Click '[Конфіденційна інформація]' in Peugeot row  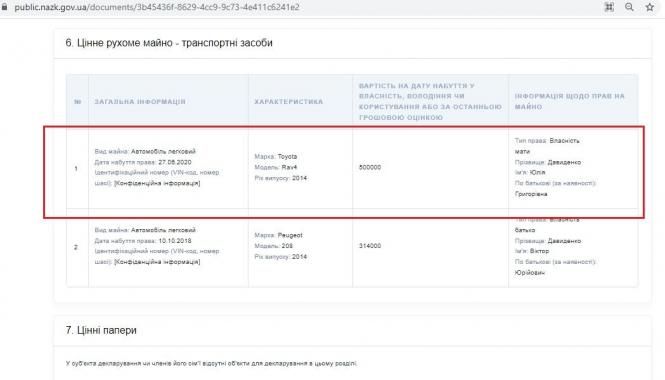click(157, 262)
